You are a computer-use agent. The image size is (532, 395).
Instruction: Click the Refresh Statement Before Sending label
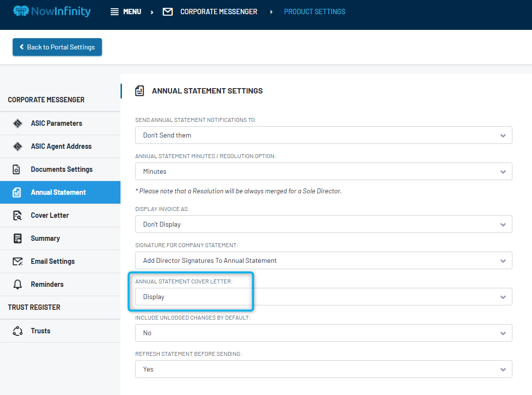pyautogui.click(x=188, y=354)
